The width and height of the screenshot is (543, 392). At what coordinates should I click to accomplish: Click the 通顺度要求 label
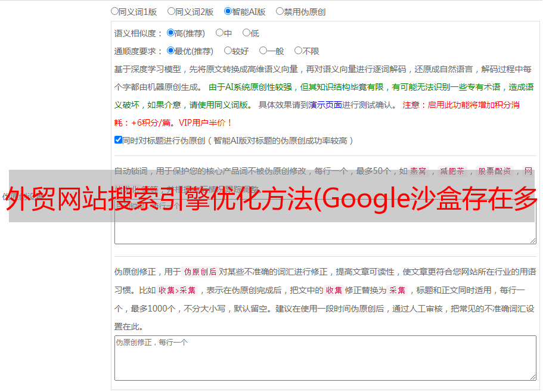138,51
